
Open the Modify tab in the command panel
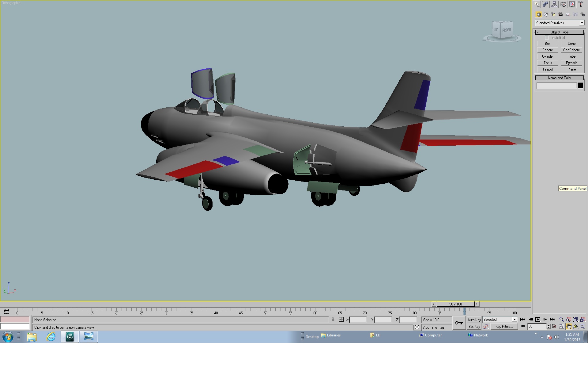(545, 4)
